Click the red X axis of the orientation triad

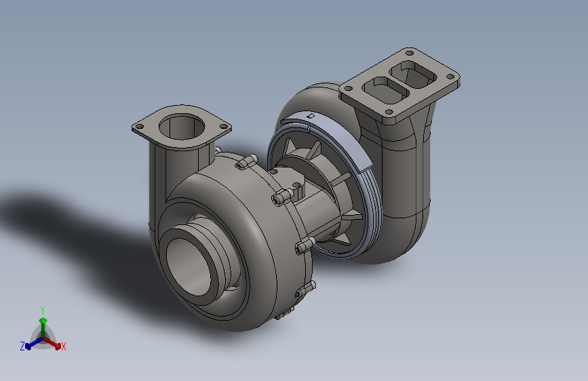pos(52,343)
